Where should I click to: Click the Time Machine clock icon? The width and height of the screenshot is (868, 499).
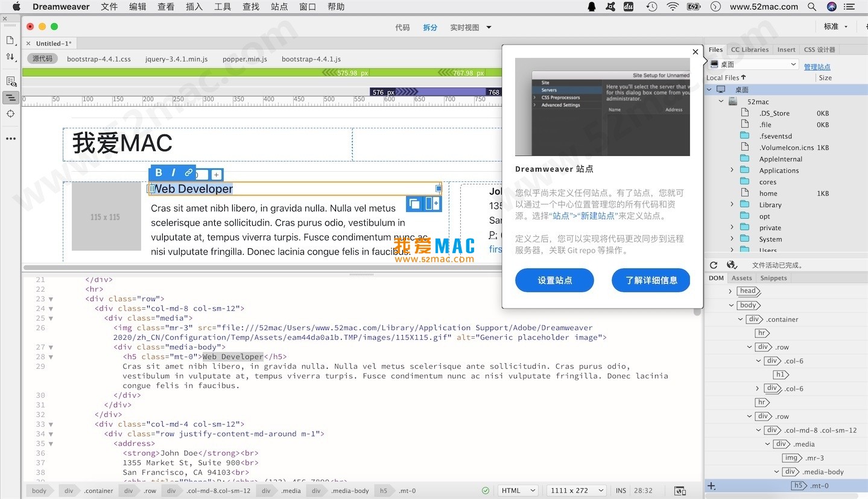(651, 7)
